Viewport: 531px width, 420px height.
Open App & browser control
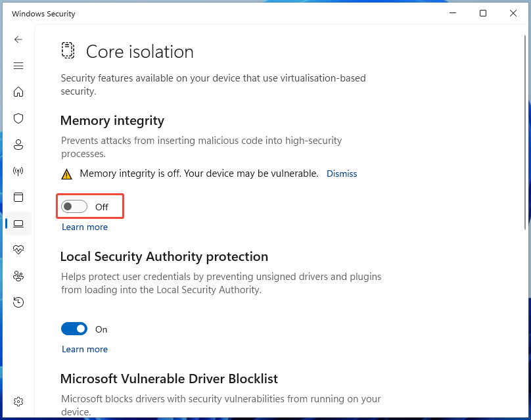click(18, 197)
